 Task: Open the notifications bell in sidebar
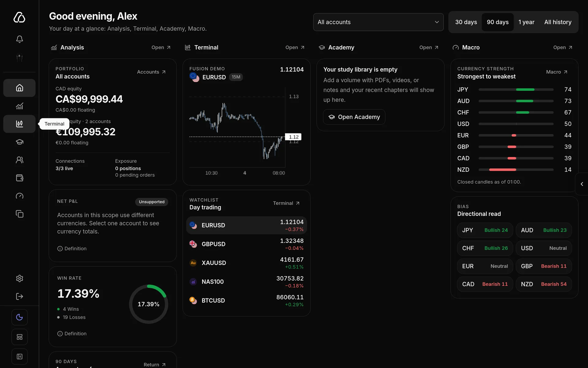pos(19,39)
